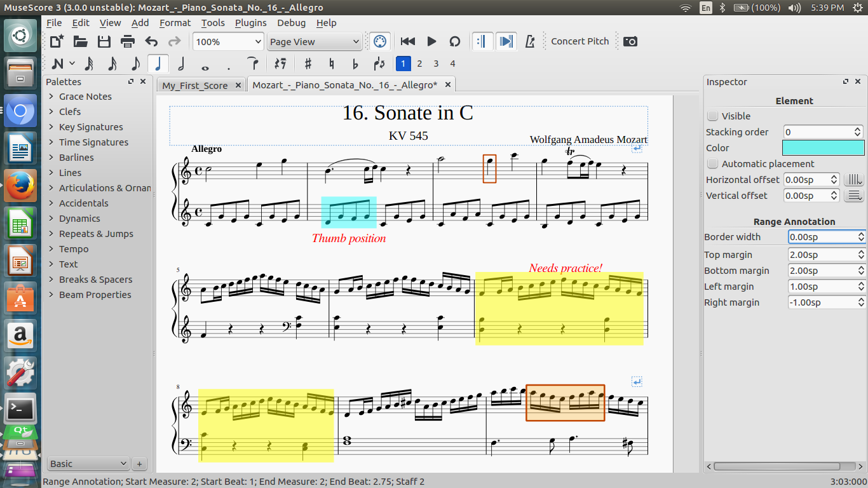This screenshot has width=868, height=488.
Task: Open the 100% zoom dropdown
Action: coord(228,41)
